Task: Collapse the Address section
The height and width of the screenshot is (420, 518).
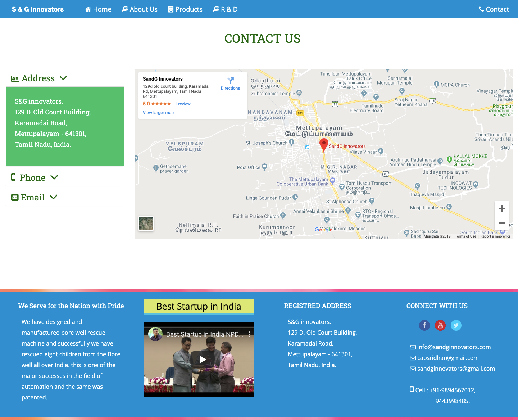Action: click(x=39, y=78)
